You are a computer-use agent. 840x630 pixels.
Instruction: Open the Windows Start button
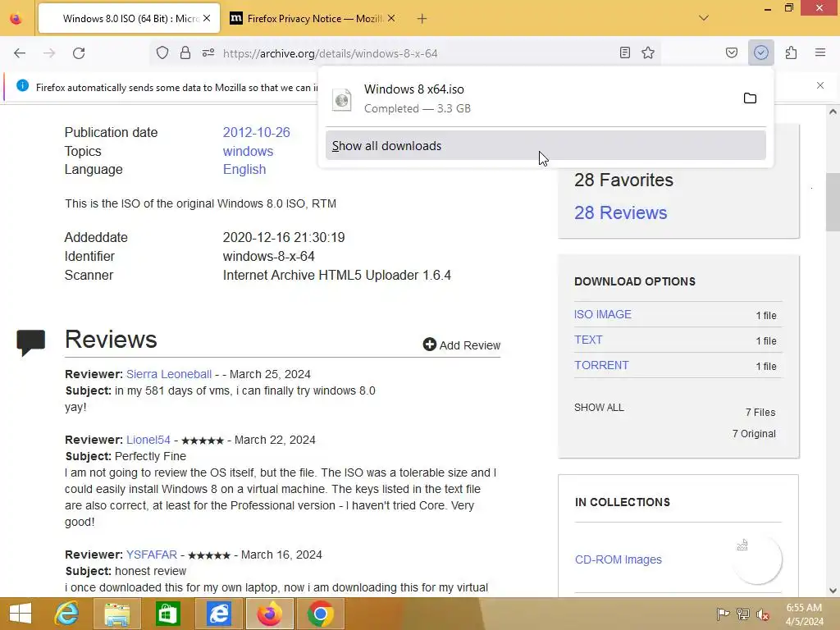(21, 614)
